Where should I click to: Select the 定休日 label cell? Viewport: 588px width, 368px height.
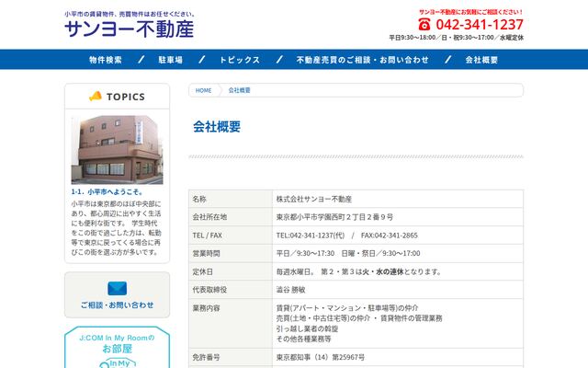231,271
